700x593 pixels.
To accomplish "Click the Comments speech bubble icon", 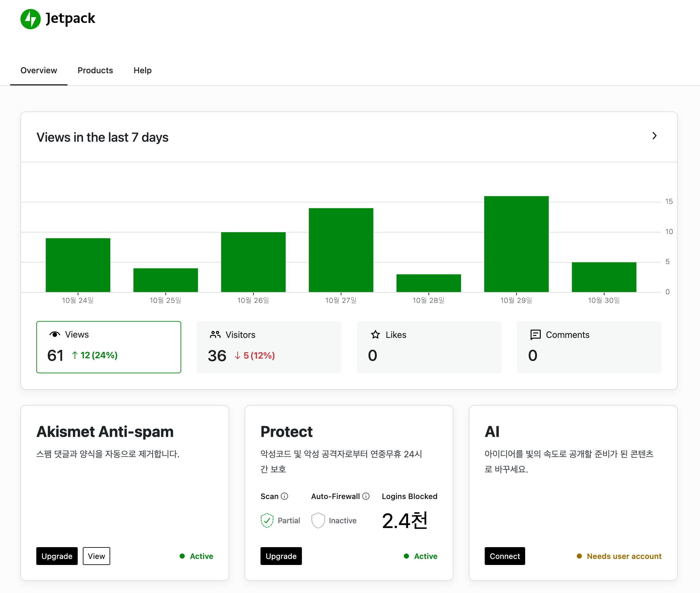I will click(x=535, y=334).
